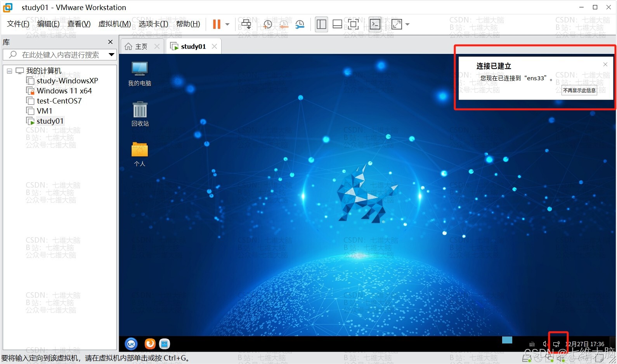Open the 编辑(E) menu
The image size is (617, 364).
(x=49, y=24)
